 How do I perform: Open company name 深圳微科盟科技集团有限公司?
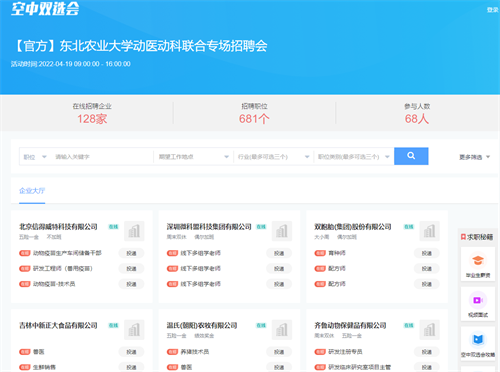(209, 227)
